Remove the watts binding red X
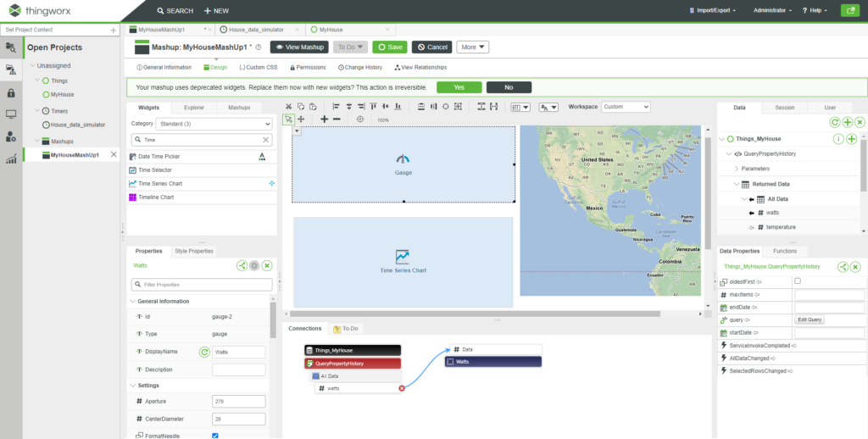The height and width of the screenshot is (439, 868). 402,389
